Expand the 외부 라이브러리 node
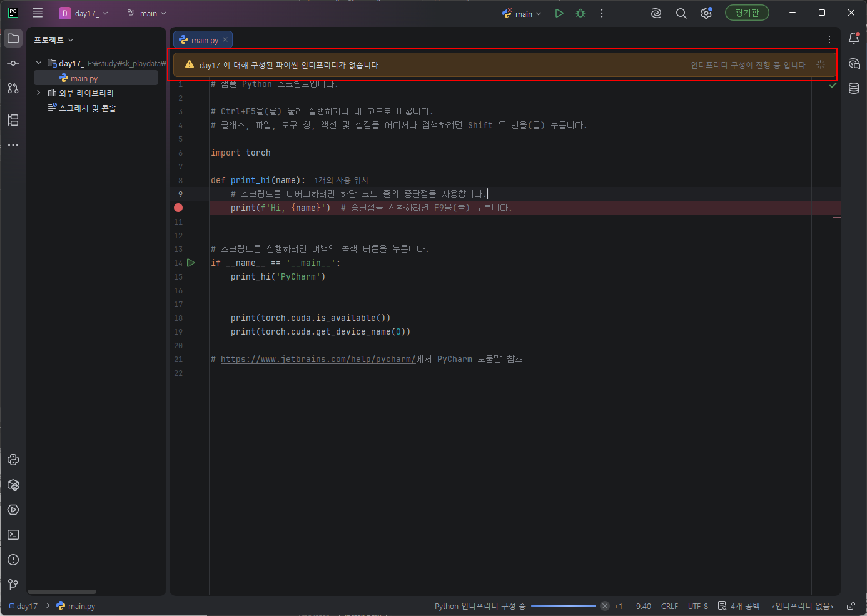 pos(39,93)
